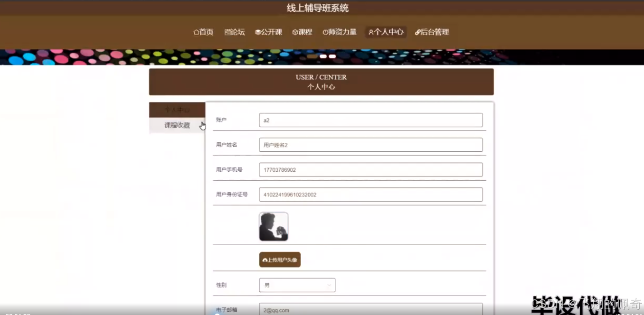Open the 师资力量 menu item
644x315 pixels.
(x=340, y=32)
